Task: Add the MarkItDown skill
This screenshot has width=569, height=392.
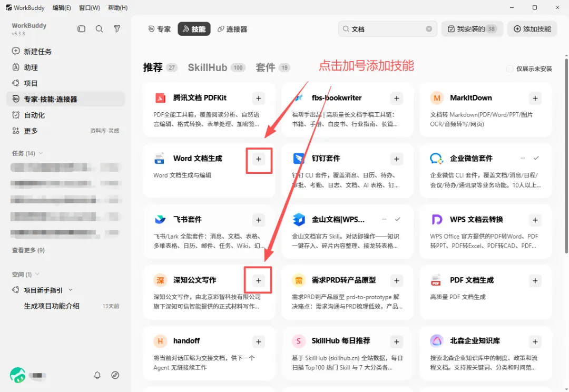Action: pyautogui.click(x=535, y=99)
